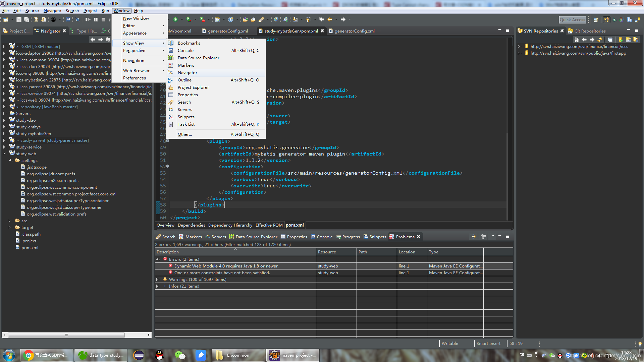The image size is (644, 362).
Task: Expand the study-dao project node
Action: [4, 120]
